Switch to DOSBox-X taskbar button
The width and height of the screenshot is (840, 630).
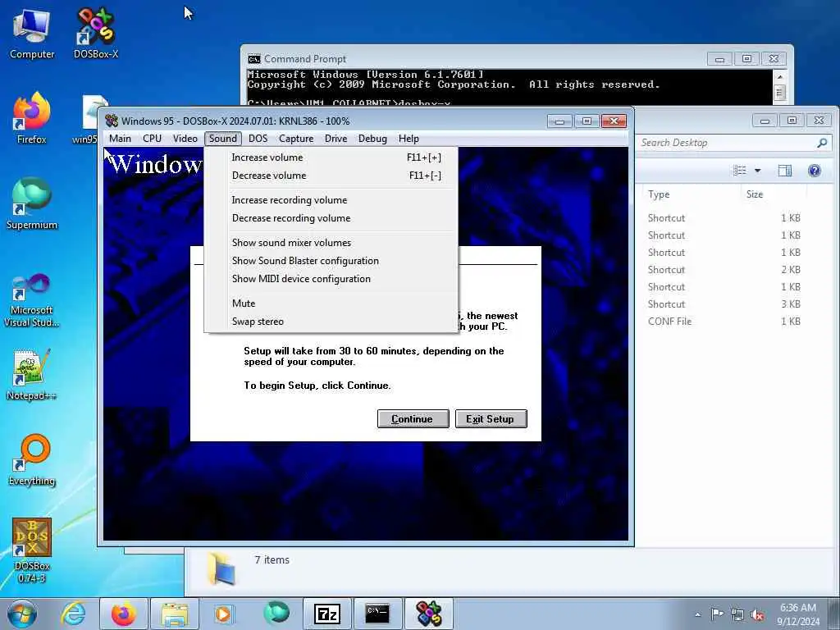point(429,614)
